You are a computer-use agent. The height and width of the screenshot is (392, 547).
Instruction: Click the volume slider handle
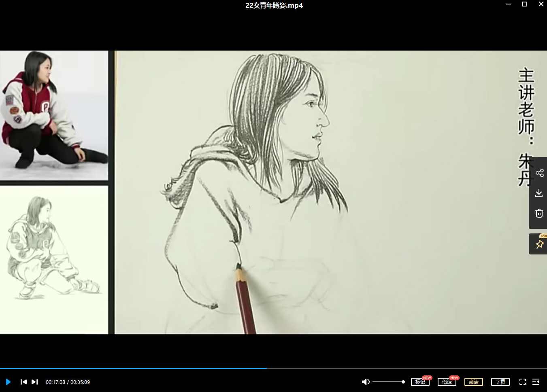coord(403,382)
